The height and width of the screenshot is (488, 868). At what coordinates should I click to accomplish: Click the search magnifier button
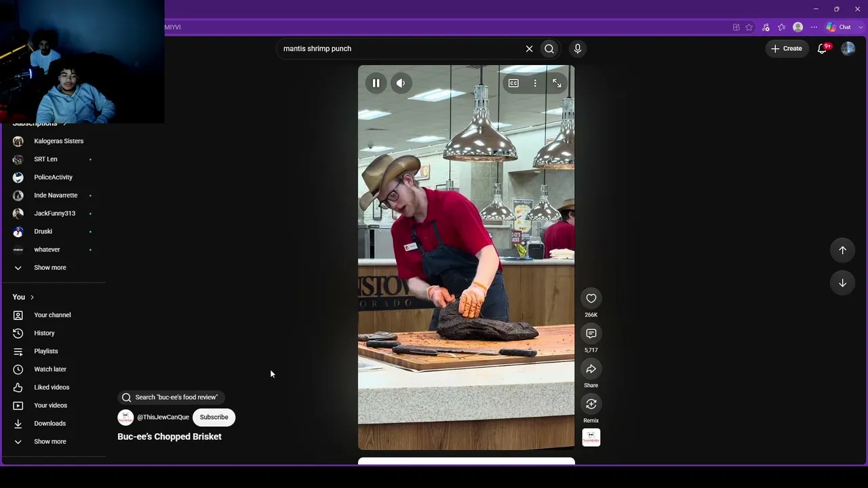coord(549,49)
